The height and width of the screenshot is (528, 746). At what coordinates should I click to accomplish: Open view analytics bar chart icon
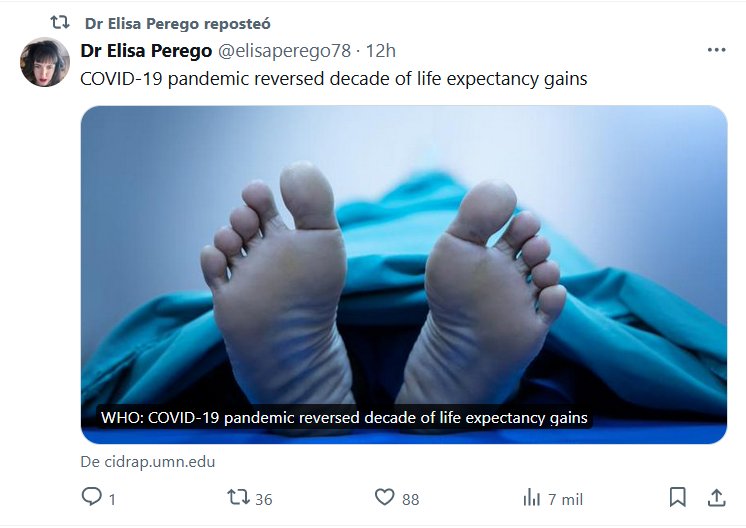point(531,498)
